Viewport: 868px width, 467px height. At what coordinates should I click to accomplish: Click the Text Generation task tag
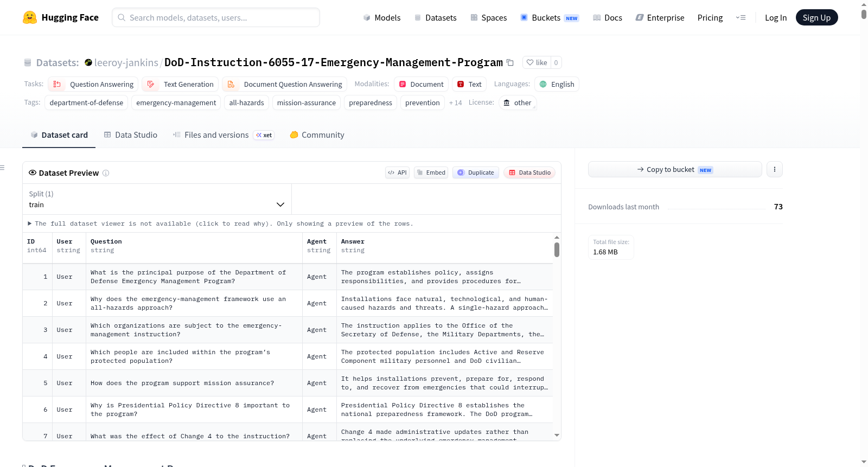pos(180,84)
